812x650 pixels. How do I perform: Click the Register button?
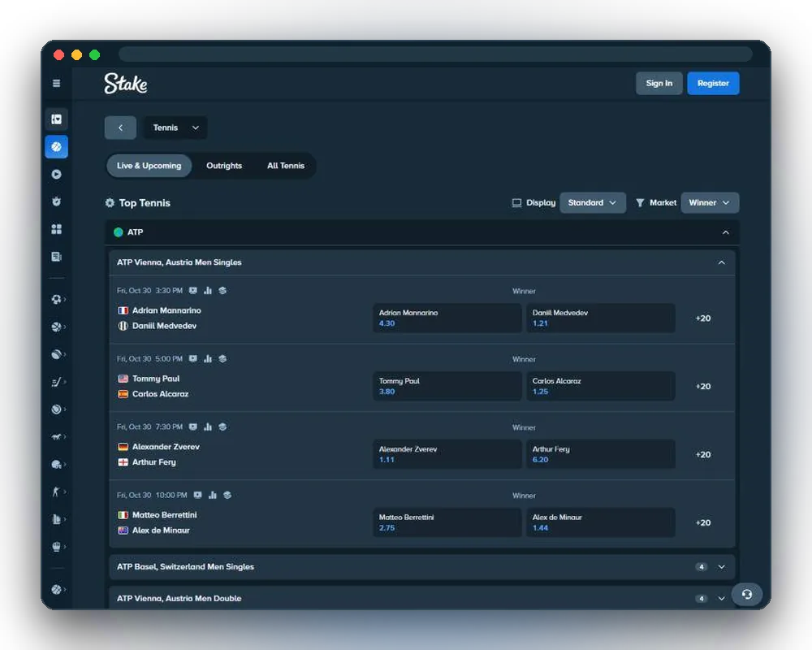click(x=713, y=84)
